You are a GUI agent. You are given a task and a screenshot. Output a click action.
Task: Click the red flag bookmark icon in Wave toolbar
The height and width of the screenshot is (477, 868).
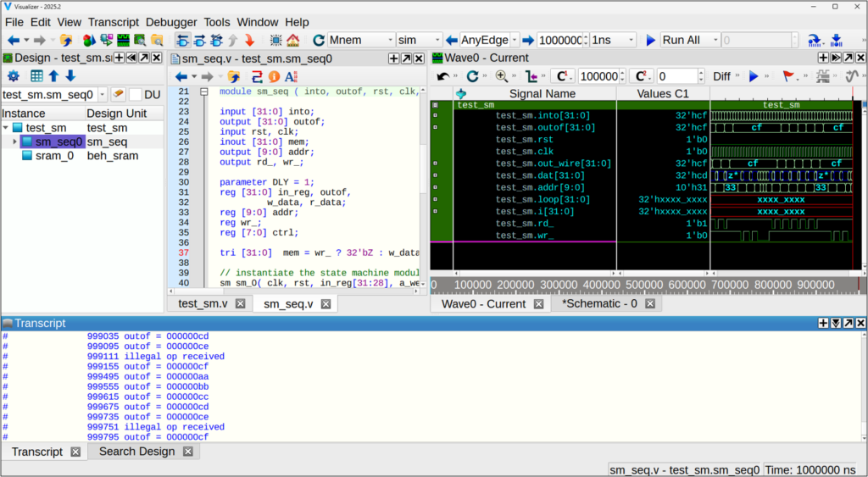click(788, 76)
